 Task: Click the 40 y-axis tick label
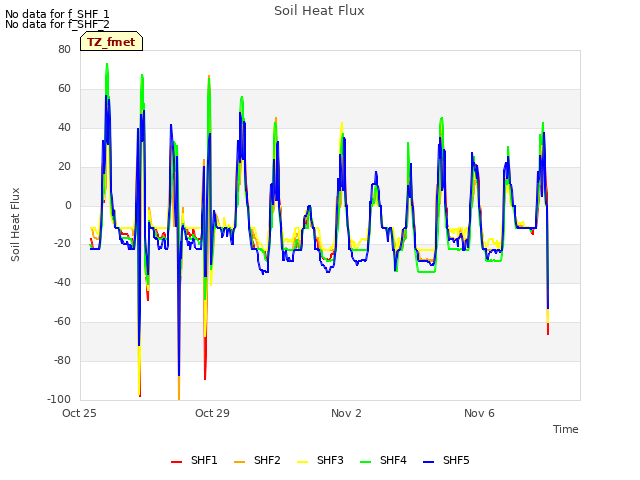pos(64,127)
